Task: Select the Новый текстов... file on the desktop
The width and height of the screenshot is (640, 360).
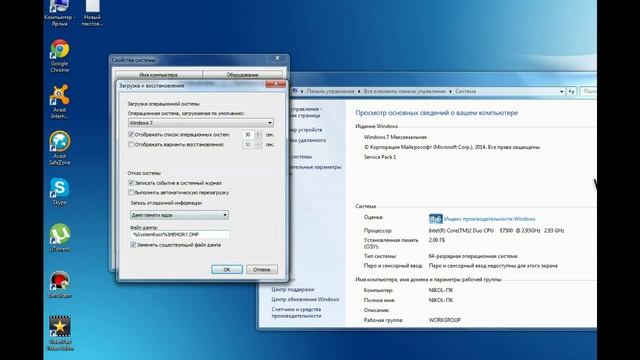Action: click(92, 13)
